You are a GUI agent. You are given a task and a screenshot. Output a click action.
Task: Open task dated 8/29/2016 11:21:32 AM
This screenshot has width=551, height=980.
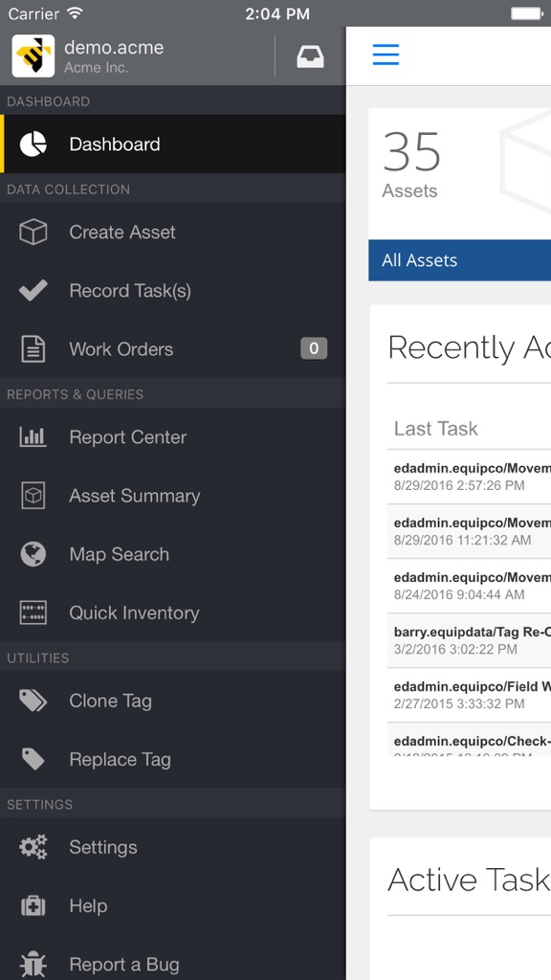469,531
